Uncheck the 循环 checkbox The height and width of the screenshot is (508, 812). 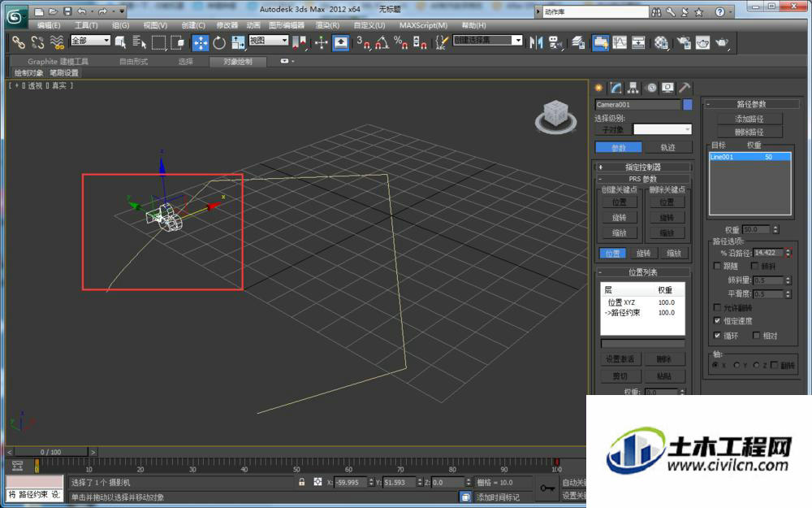tap(717, 336)
